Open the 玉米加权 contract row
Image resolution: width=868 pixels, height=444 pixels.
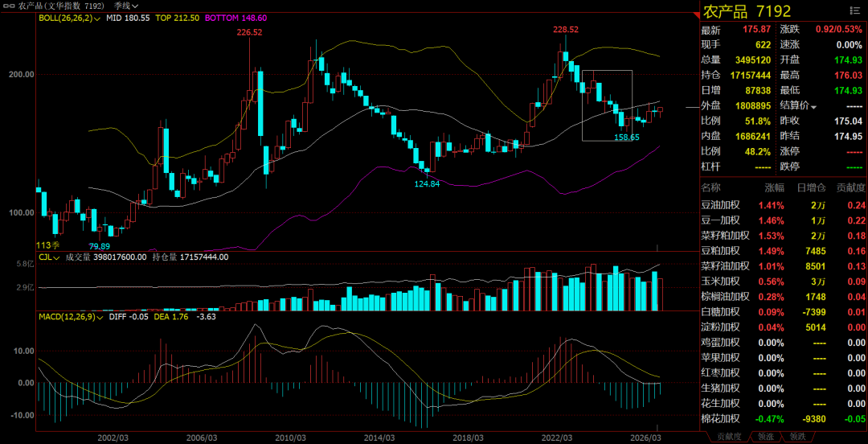(x=784, y=281)
